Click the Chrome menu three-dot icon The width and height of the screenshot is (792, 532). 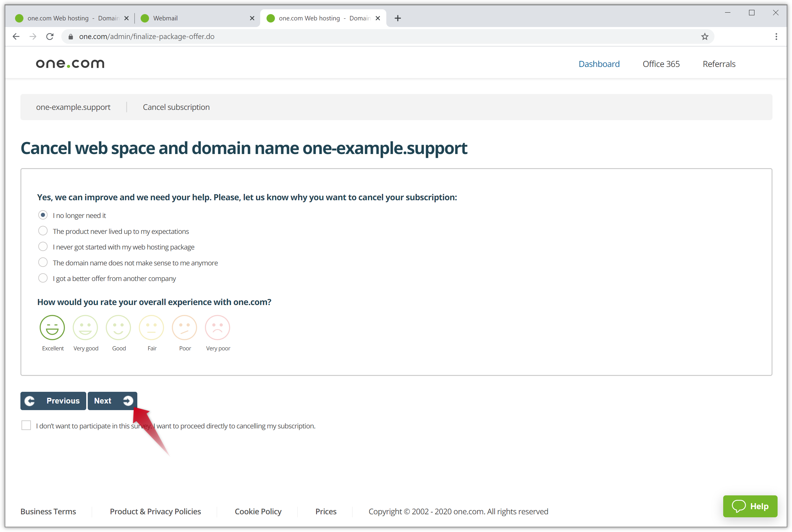[777, 36]
